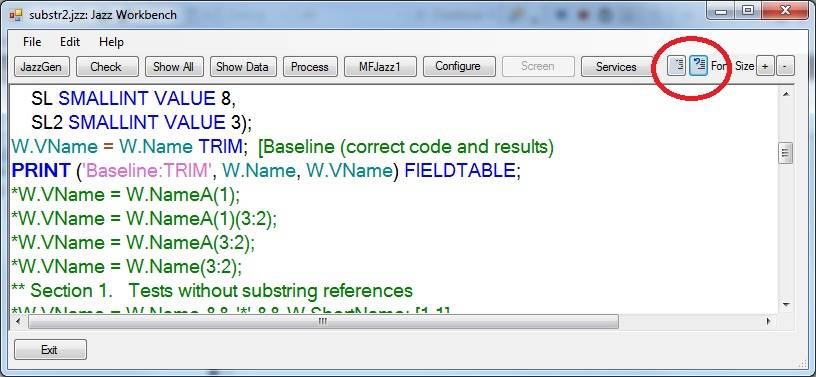Screen dimensions: 816x377
Task: Decrease font size with minus button
Action: (x=785, y=67)
